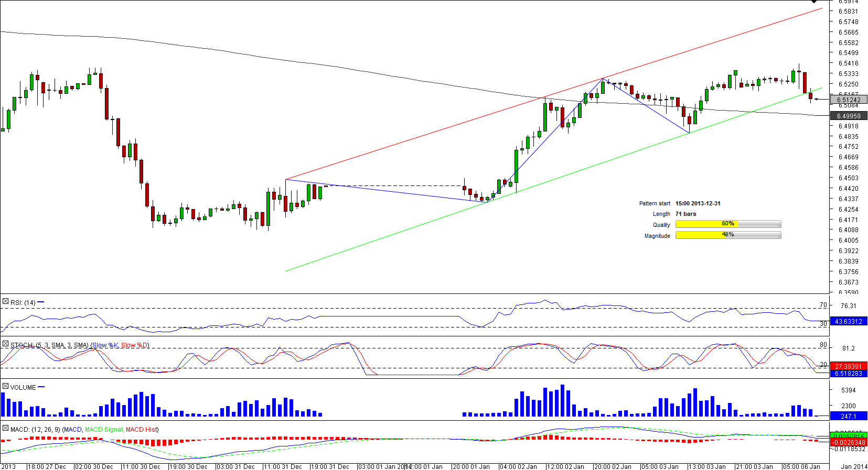The width and height of the screenshot is (868, 470).
Task: Click the 247.1 volume value label
Action: coord(848,416)
